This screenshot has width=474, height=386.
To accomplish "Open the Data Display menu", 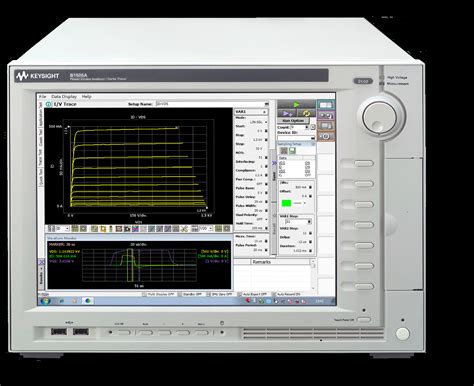I will 64,96.
